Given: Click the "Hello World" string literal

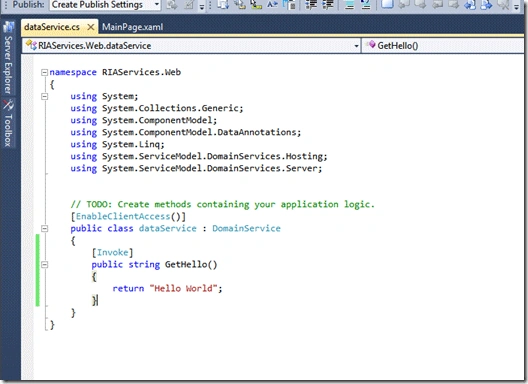Looking at the screenshot, I should [183, 289].
